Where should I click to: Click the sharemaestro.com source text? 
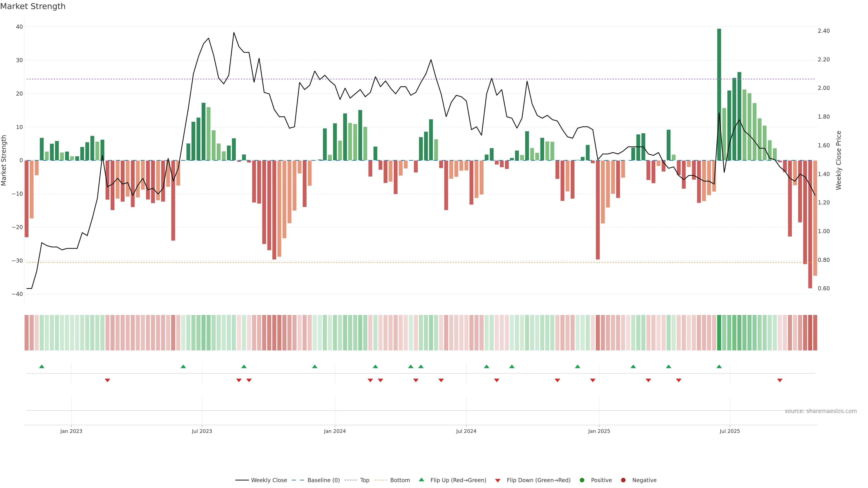[821, 411]
